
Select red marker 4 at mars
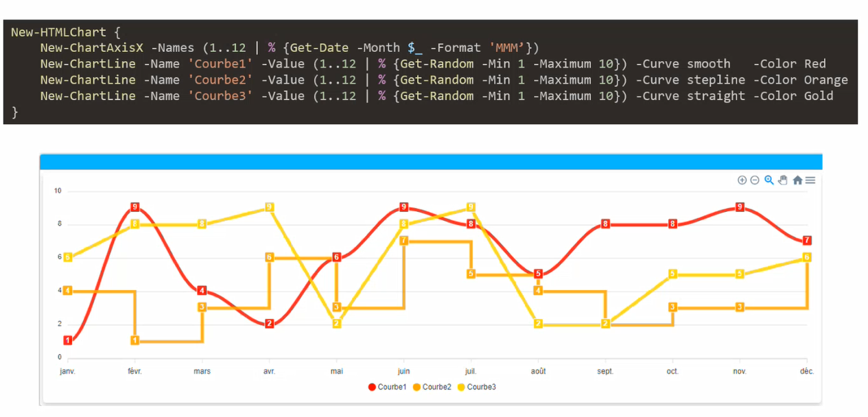coord(202,290)
